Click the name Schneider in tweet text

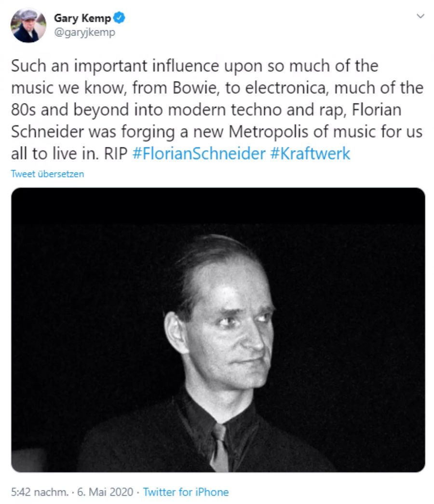[49, 132]
